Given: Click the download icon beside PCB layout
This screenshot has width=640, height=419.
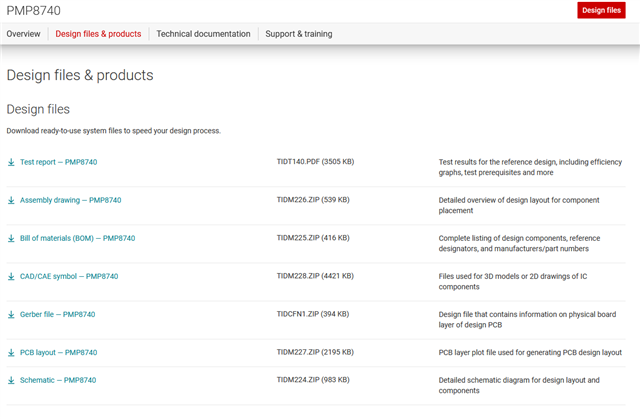Looking at the screenshot, I should [11, 352].
